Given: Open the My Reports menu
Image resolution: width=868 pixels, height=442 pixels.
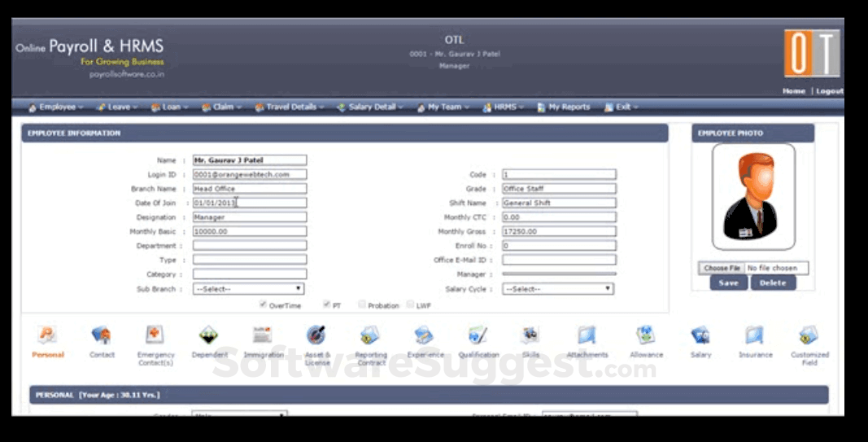Looking at the screenshot, I should pyautogui.click(x=564, y=107).
